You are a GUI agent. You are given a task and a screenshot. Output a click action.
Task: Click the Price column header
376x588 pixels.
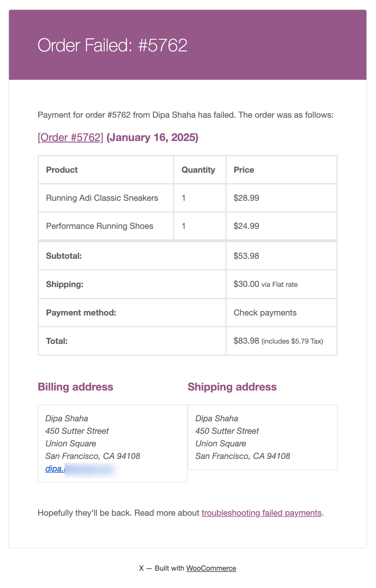pyautogui.click(x=244, y=170)
